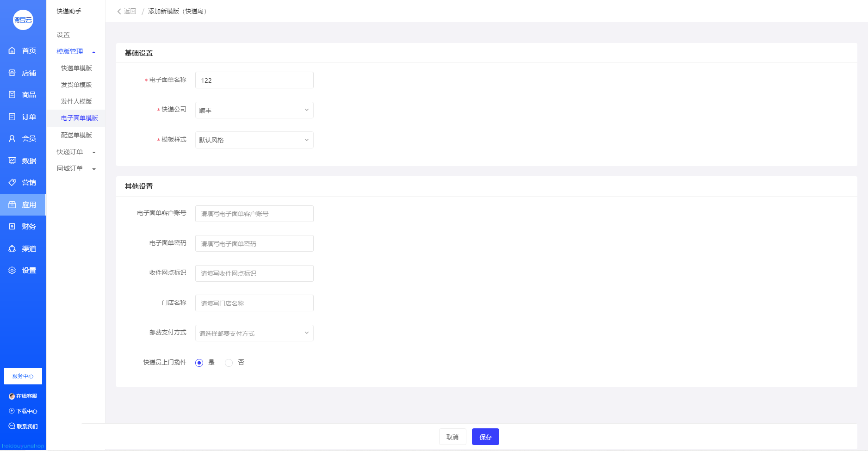The image size is (868, 451).
Task: Click the store (店铺) icon
Action: pyautogui.click(x=12, y=73)
